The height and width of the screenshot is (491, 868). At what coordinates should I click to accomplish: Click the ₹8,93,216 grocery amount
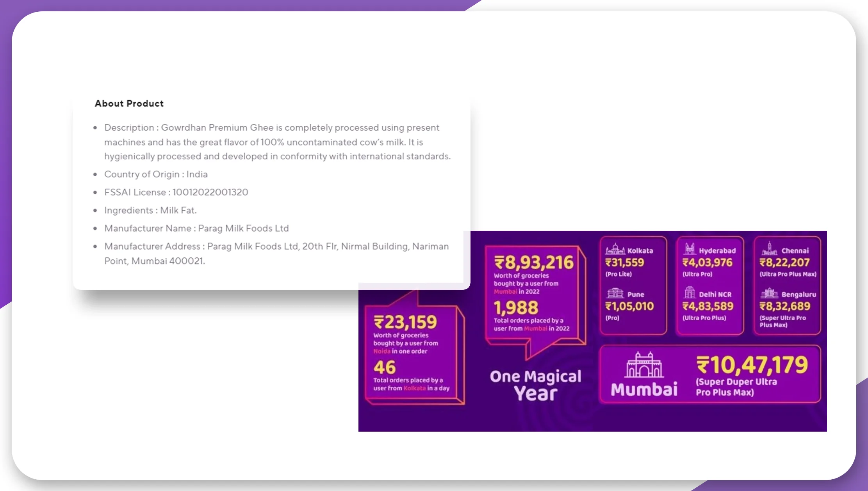coord(534,262)
